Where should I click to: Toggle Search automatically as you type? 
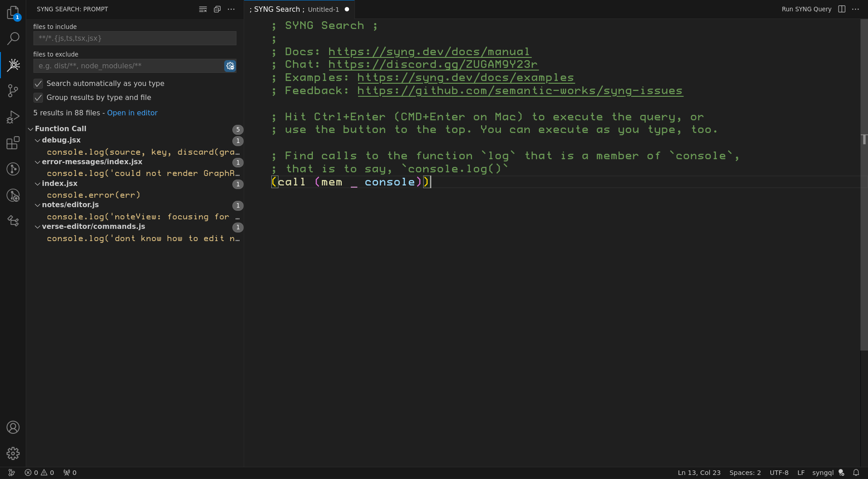(38, 84)
